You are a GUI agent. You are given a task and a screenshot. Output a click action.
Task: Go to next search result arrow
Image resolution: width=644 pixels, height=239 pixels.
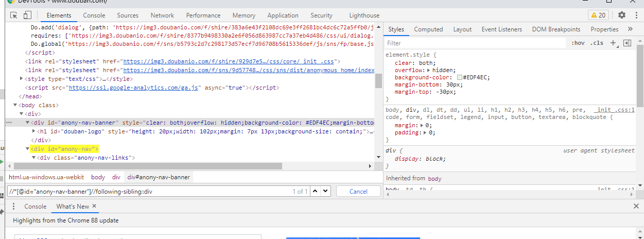(325, 191)
